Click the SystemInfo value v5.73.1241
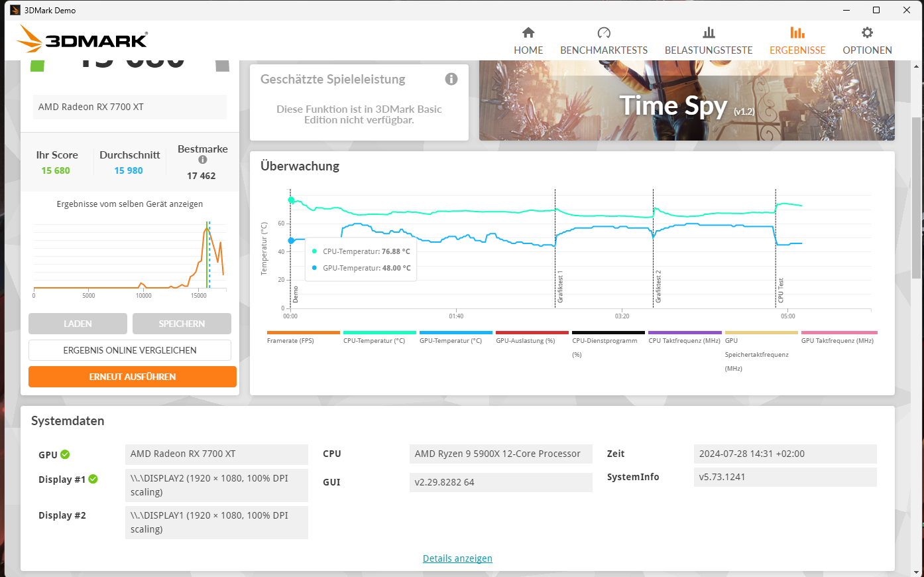This screenshot has width=924, height=577. click(x=785, y=477)
